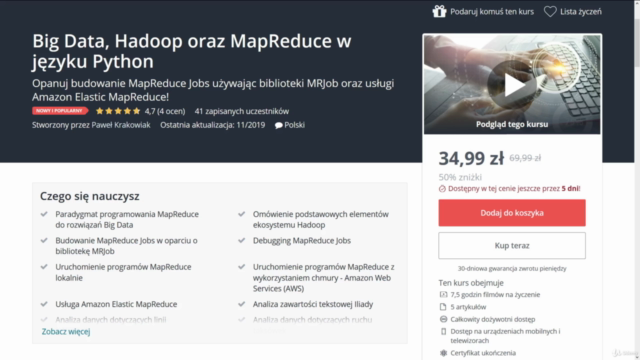The image size is (640, 360).
Task: Click checkmark beside Usługa Amazon Elastic MapReduce
Action: click(x=44, y=304)
